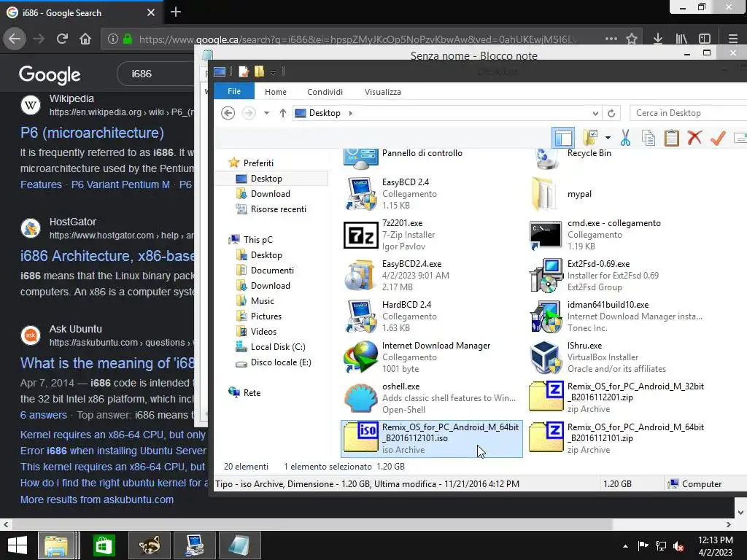Image resolution: width=747 pixels, height=560 pixels.
Task: Select Rete in navigation tree
Action: 252,393
